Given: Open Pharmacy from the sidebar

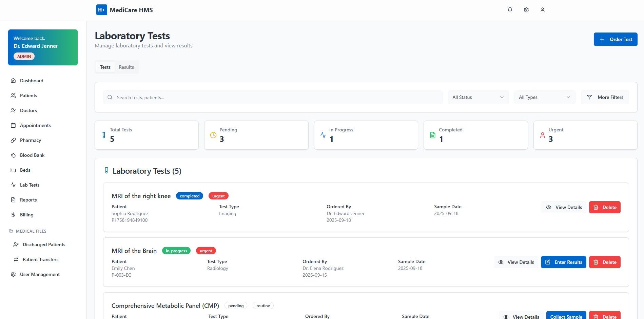Looking at the screenshot, I should point(30,140).
